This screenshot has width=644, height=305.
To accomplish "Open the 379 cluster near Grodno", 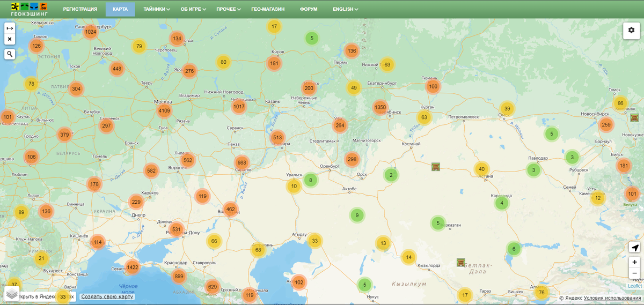I will 65,135.
